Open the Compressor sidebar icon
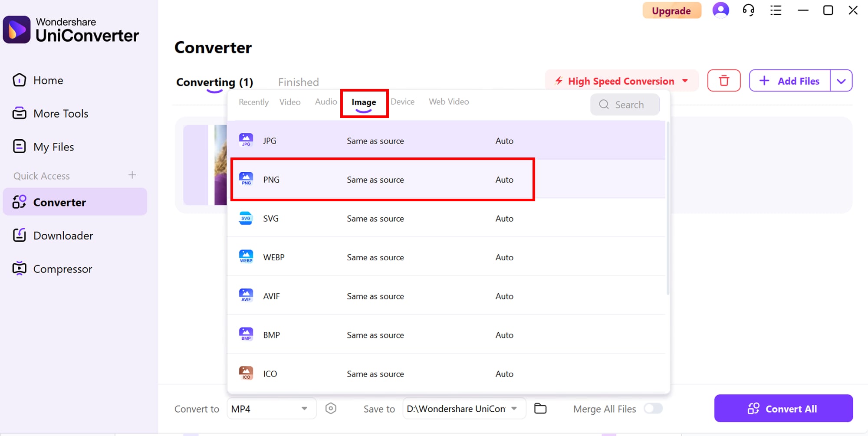 [20, 269]
